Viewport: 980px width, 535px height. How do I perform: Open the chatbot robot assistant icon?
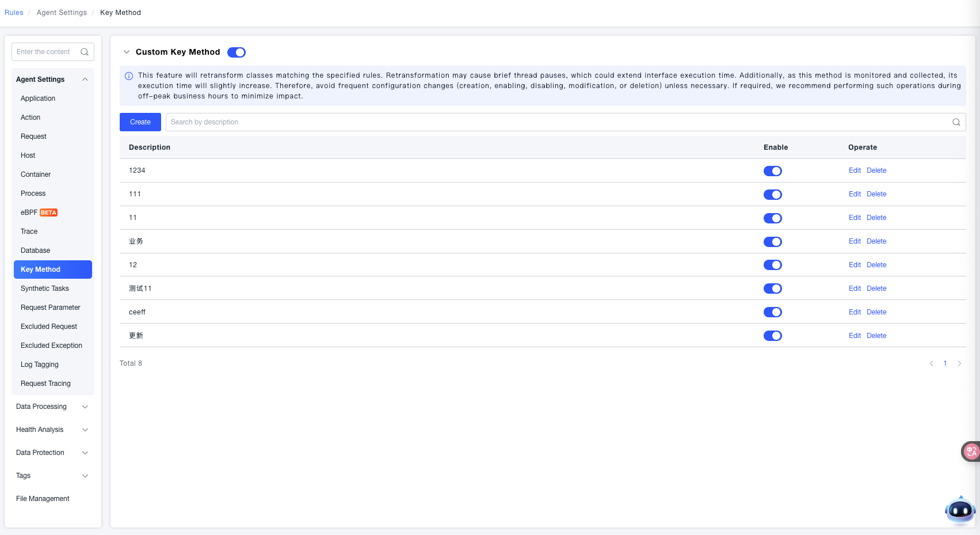(959, 510)
